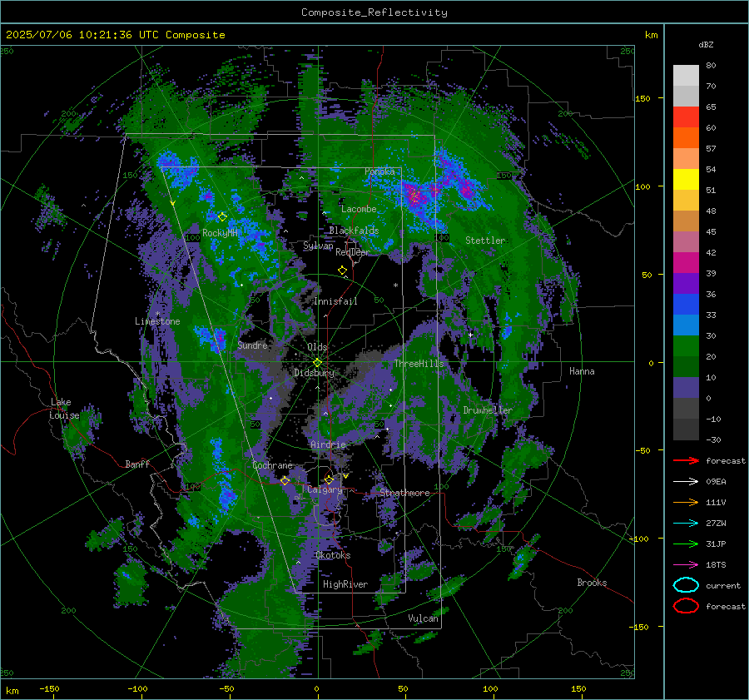Image resolution: width=749 pixels, height=700 pixels.
Task: Pick the red legend swatch between 65 and 60
Action: (x=686, y=117)
